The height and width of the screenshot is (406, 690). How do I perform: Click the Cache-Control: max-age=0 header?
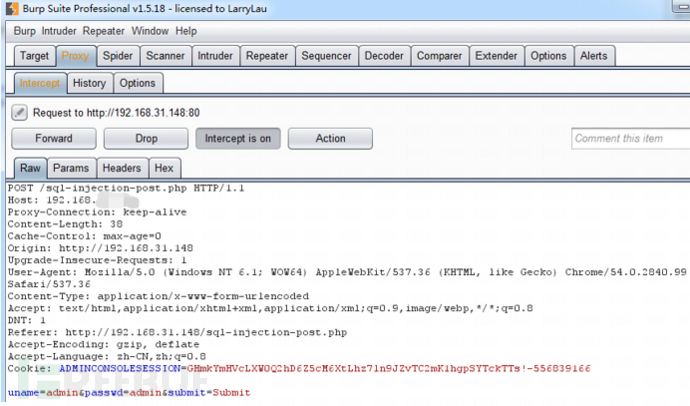(84, 236)
